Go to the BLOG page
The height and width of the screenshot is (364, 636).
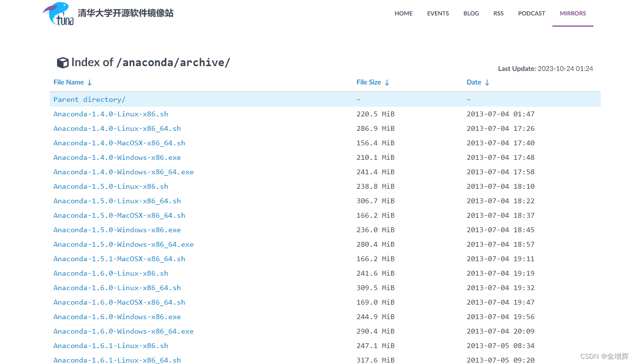pos(471,14)
